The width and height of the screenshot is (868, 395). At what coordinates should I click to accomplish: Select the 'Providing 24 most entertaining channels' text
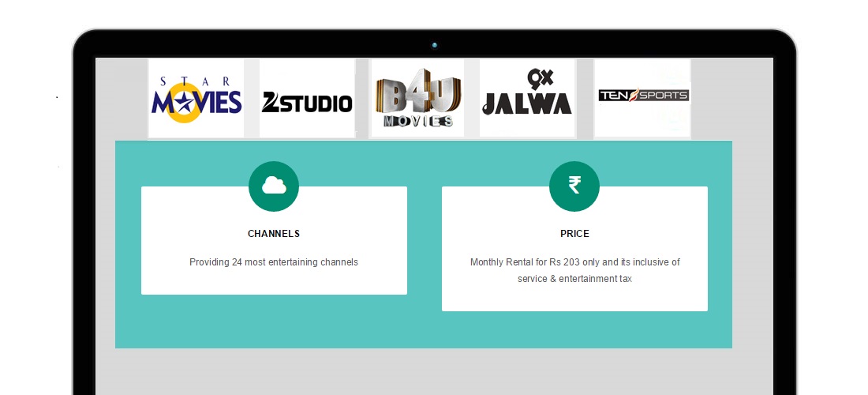click(274, 262)
